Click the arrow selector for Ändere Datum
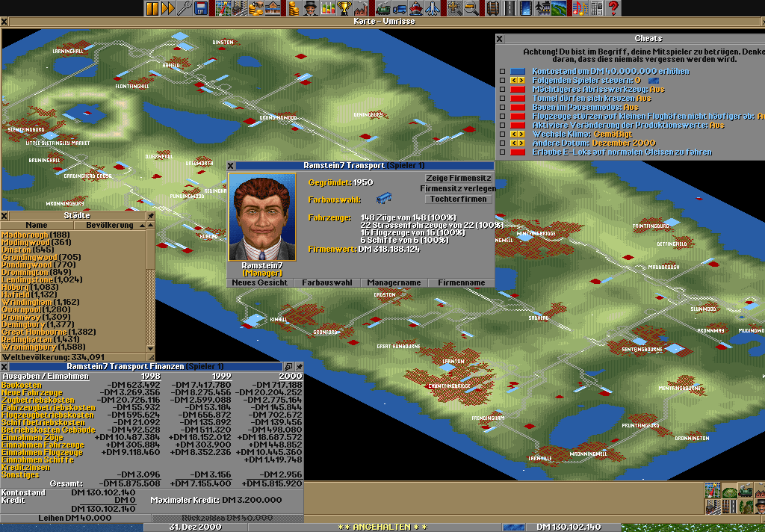Image resolution: width=765 pixels, height=532 pixels. tap(518, 143)
